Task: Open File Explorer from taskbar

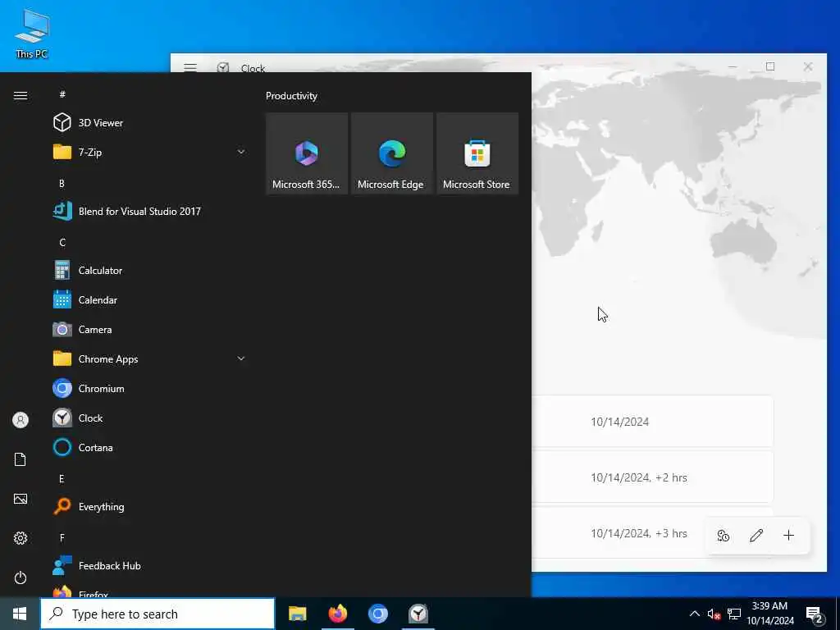Action: click(297, 614)
